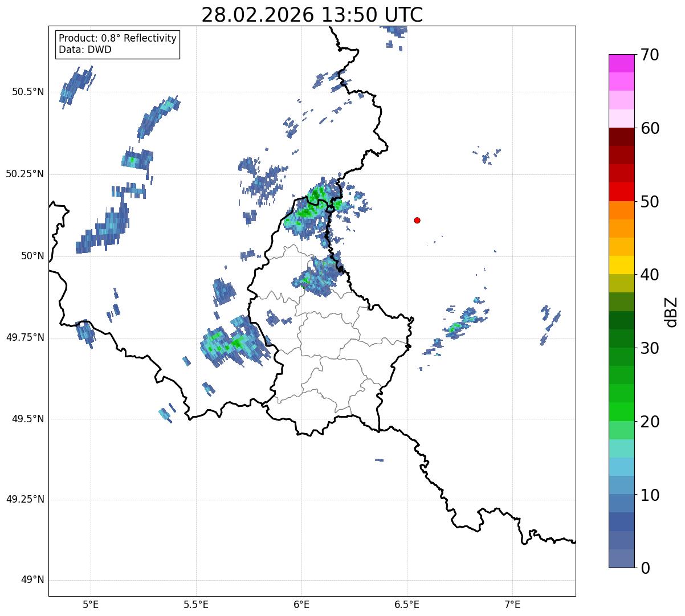
Task: Click the Product: 0.8° Reflectivity label
Action: pyautogui.click(x=118, y=38)
